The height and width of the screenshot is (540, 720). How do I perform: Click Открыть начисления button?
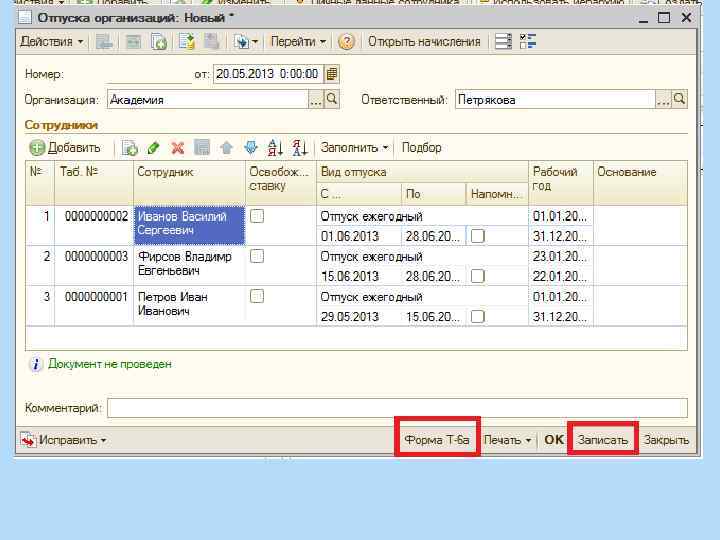(424, 42)
